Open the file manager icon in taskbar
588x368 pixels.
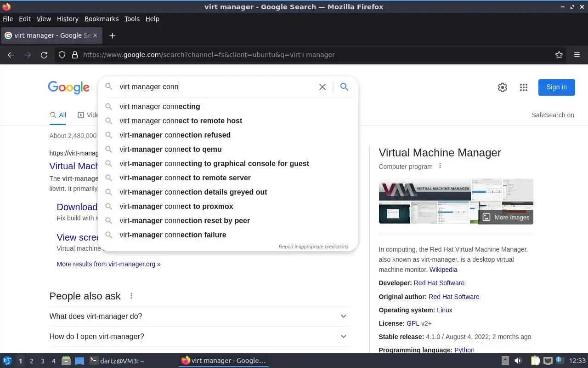(66, 361)
